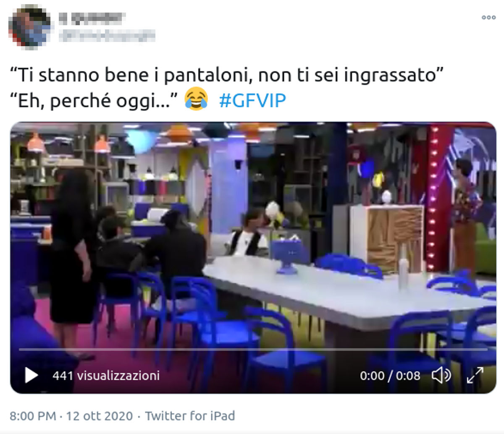Click the video progress bar
Image resolution: width=504 pixels, height=434 pixels.
tap(253, 349)
